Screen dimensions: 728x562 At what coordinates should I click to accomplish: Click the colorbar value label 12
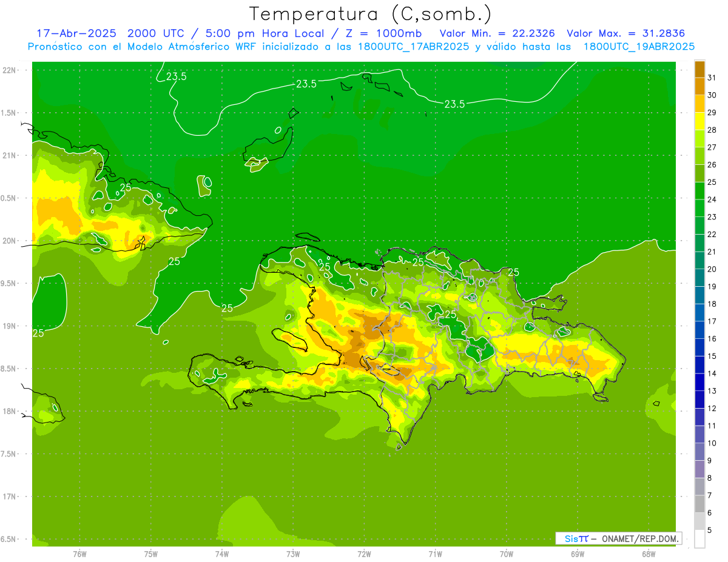pos(712,409)
